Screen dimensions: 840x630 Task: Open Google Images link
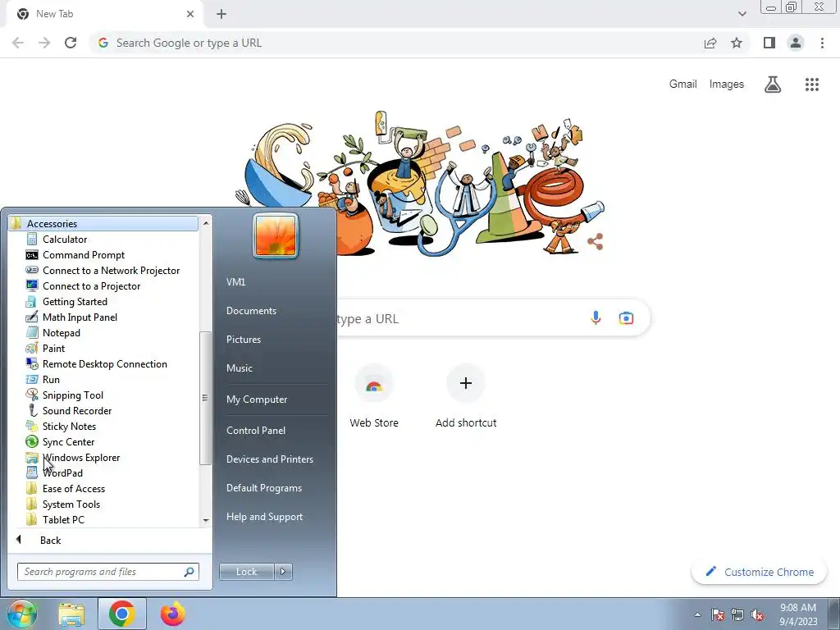(726, 84)
